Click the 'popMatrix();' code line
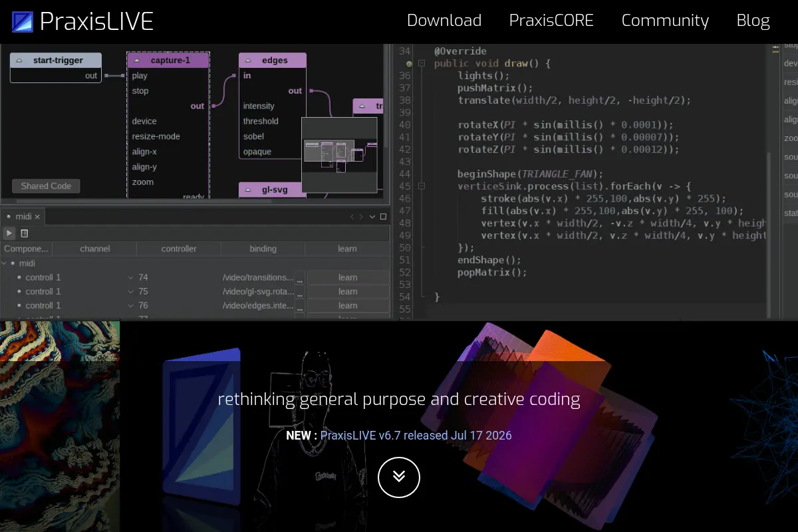 pyautogui.click(x=492, y=273)
